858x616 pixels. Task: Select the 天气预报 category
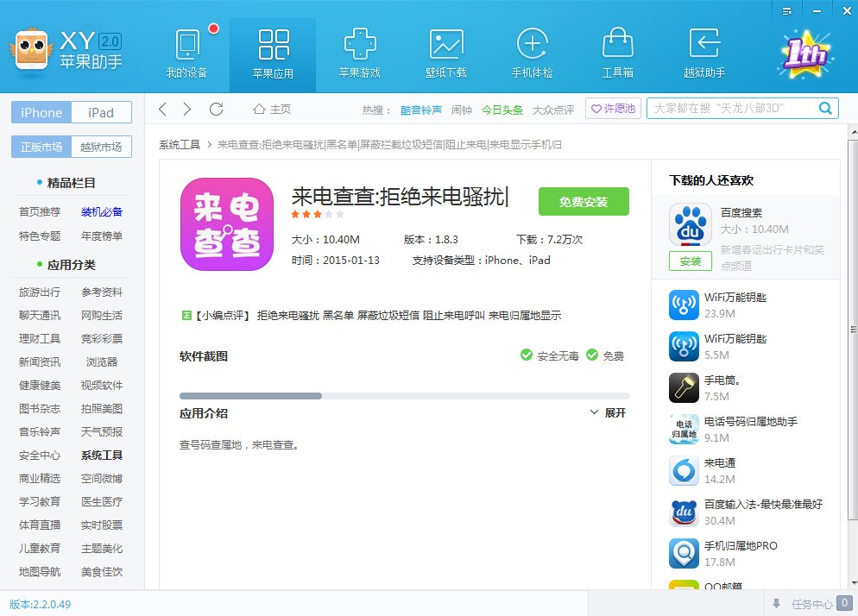102,431
